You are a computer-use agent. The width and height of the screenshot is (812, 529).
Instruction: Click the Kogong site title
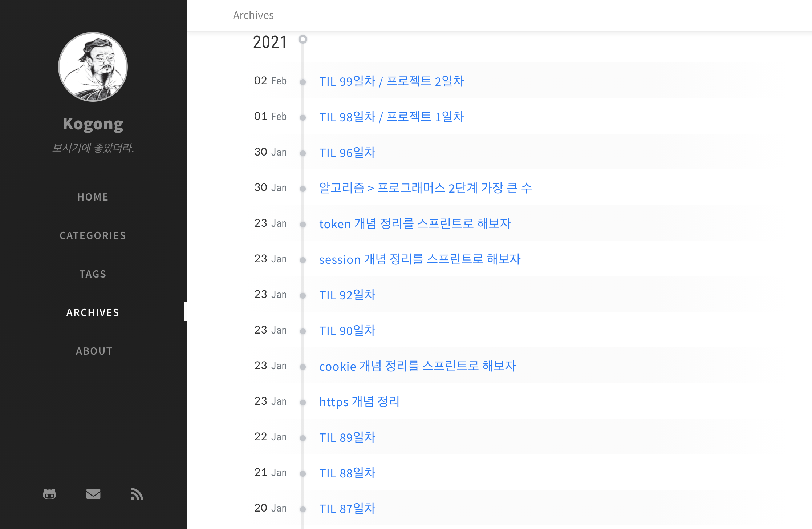[93, 124]
